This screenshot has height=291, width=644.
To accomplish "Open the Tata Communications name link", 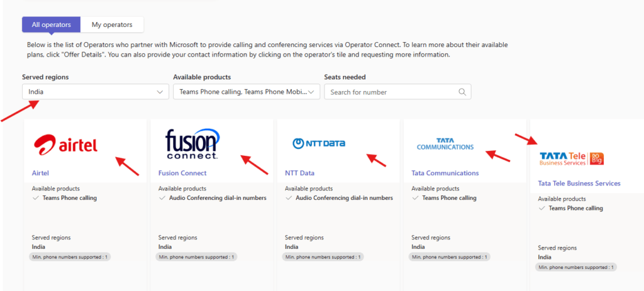I will pyautogui.click(x=445, y=173).
